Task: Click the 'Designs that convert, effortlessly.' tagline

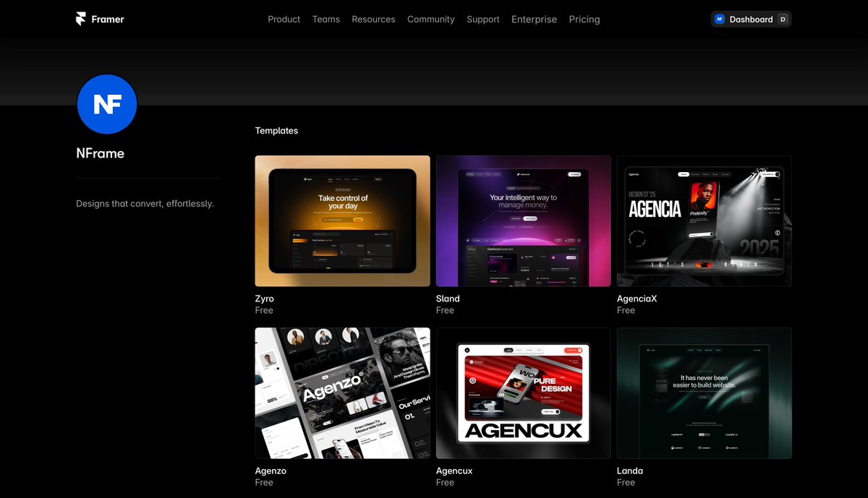Action: tap(145, 204)
